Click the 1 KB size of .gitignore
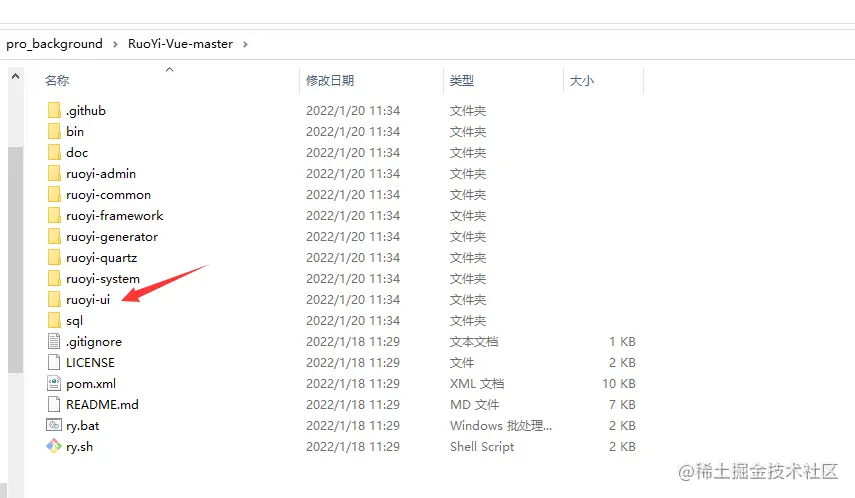This screenshot has height=498, width=855. 622,341
